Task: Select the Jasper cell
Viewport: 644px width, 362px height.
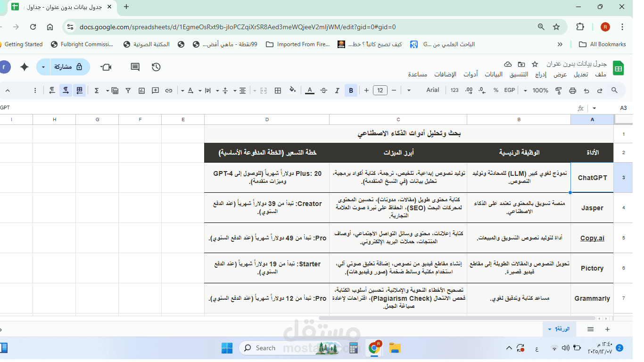Action: 592,208
